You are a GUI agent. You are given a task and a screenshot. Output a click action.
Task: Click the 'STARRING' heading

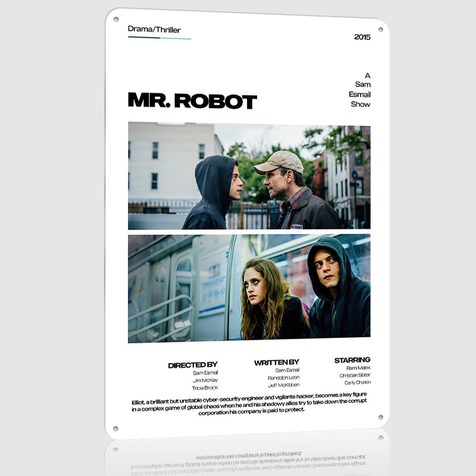352,360
